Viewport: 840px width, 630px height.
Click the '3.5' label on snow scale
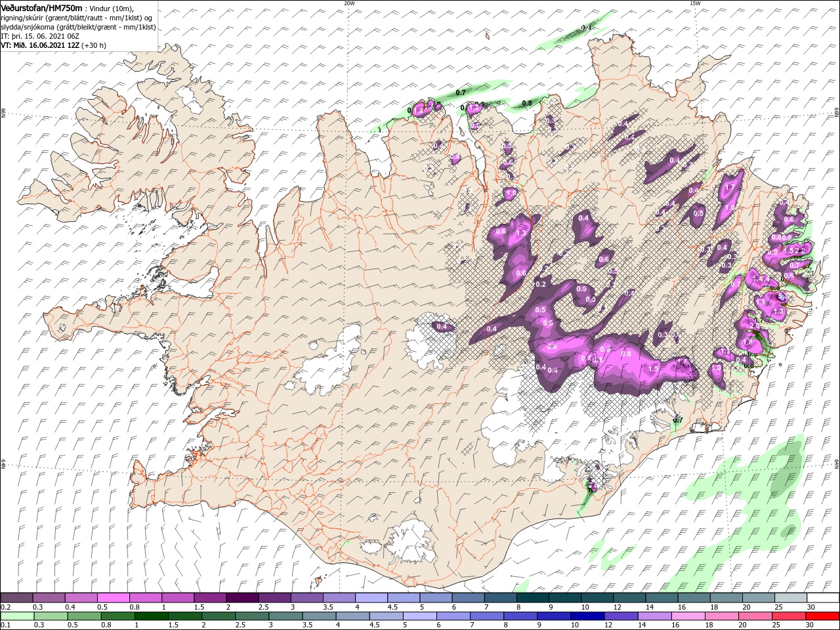pos(328,607)
